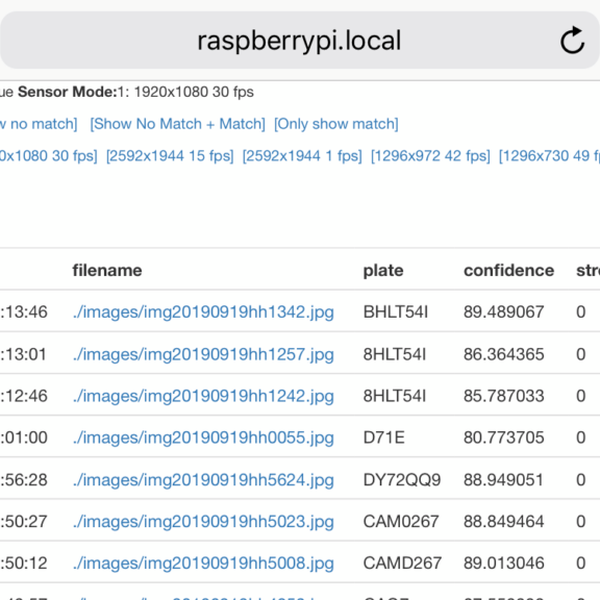Open image img20190919hh1257.jpg
The image size is (600, 600).
click(203, 354)
